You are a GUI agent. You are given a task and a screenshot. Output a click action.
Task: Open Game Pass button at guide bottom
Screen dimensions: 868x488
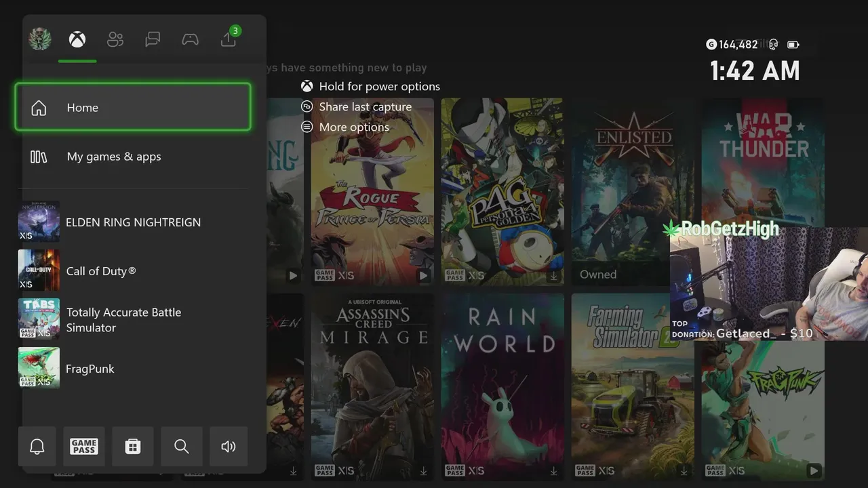click(x=84, y=447)
